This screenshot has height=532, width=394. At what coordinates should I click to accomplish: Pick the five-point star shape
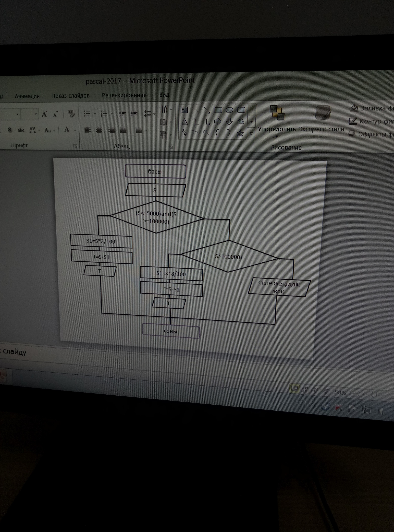(240, 133)
